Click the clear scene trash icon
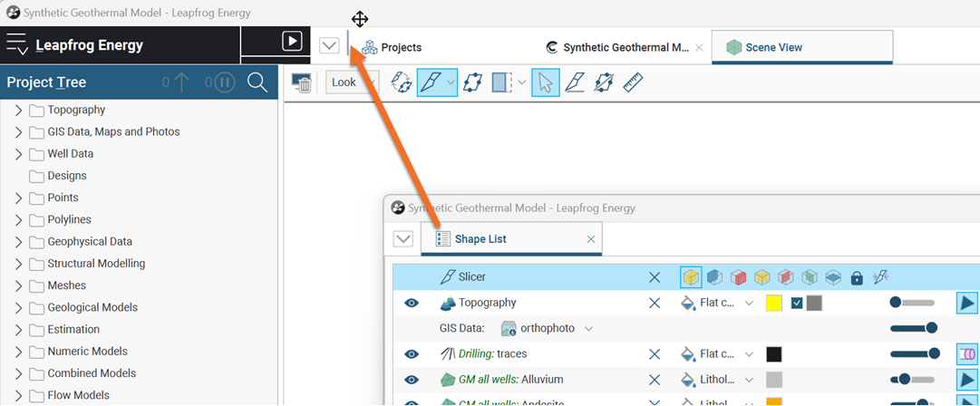This screenshot has height=406, width=980. (x=302, y=82)
